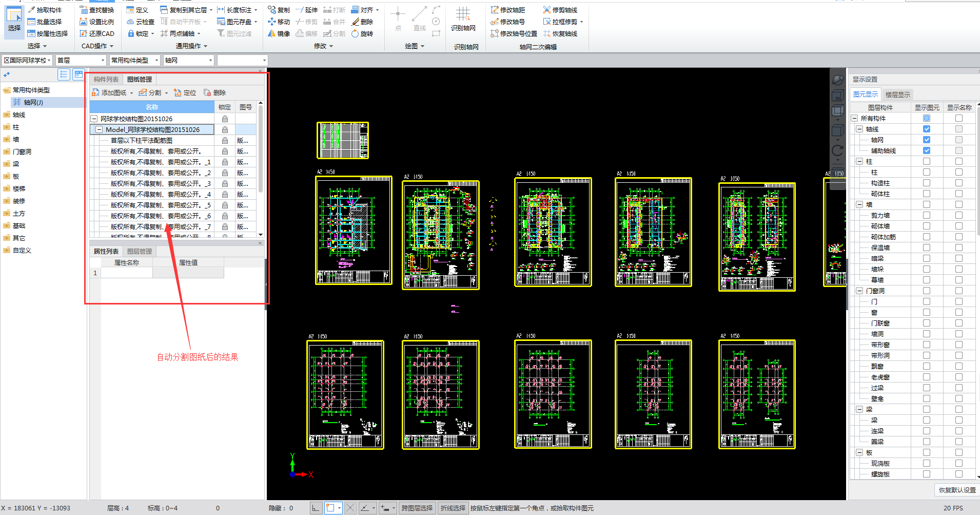Switch to 图层管理 tab
Screen dimensions: 980x515
tap(140, 251)
